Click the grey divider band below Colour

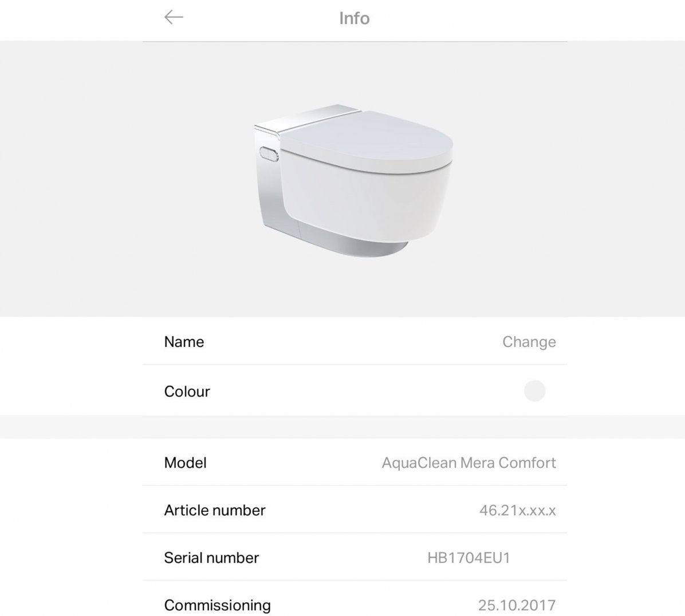click(342, 427)
